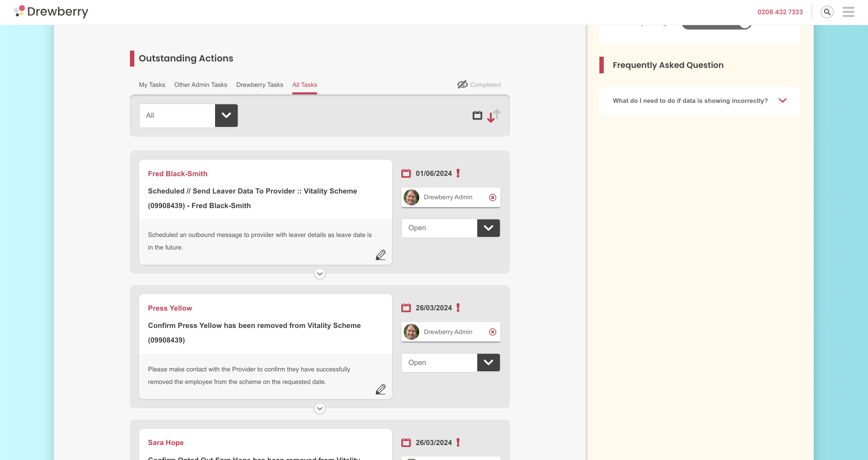Expand the Fred Black-Smith task card
The image size is (868, 460).
pos(320,274)
